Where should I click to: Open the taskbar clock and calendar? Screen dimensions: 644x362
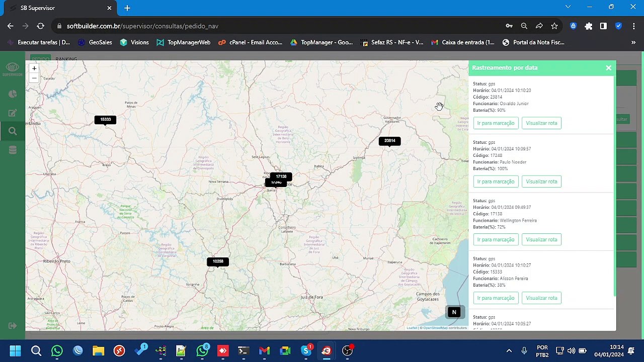[609, 350]
